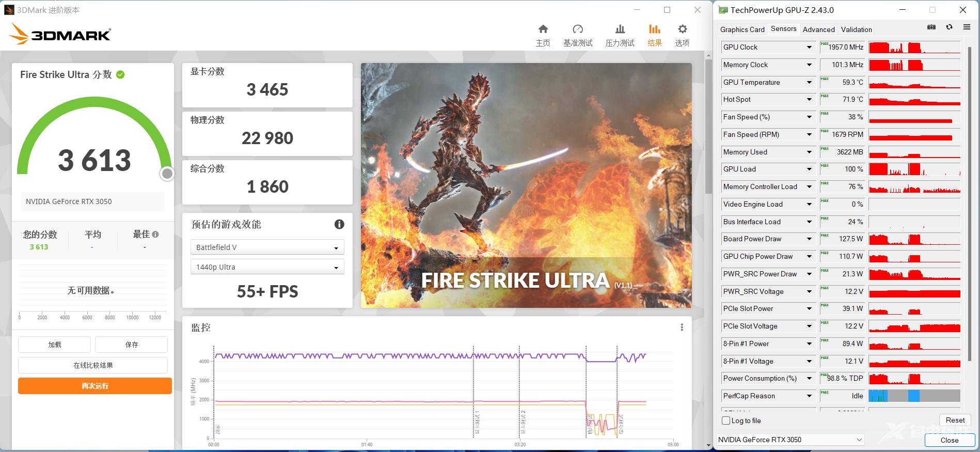Switch to the Graphics Card tab

[x=742, y=29]
